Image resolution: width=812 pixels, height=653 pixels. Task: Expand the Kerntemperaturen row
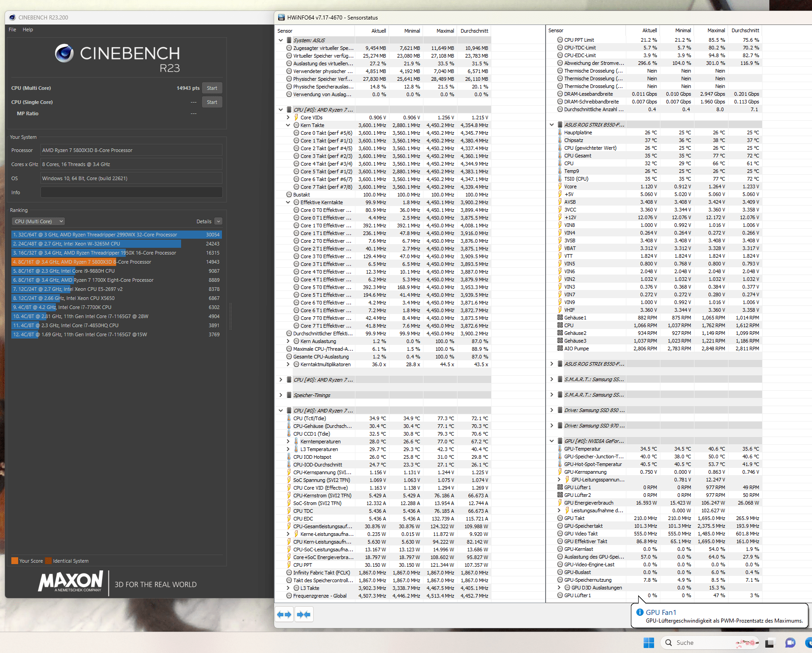pos(288,442)
